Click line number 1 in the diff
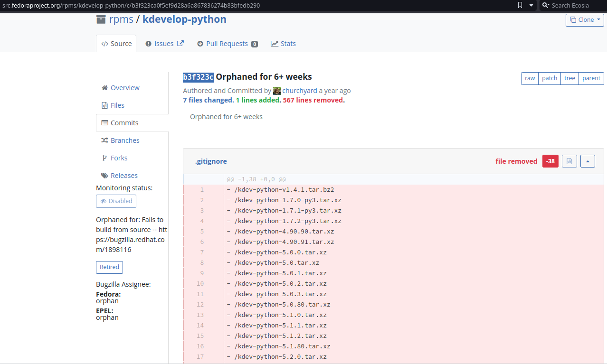 click(202, 190)
